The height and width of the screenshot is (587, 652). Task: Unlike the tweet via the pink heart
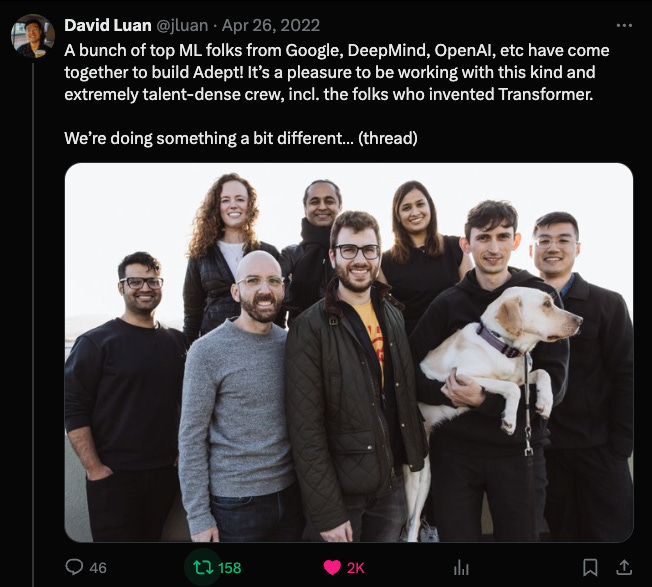pyautogui.click(x=332, y=567)
